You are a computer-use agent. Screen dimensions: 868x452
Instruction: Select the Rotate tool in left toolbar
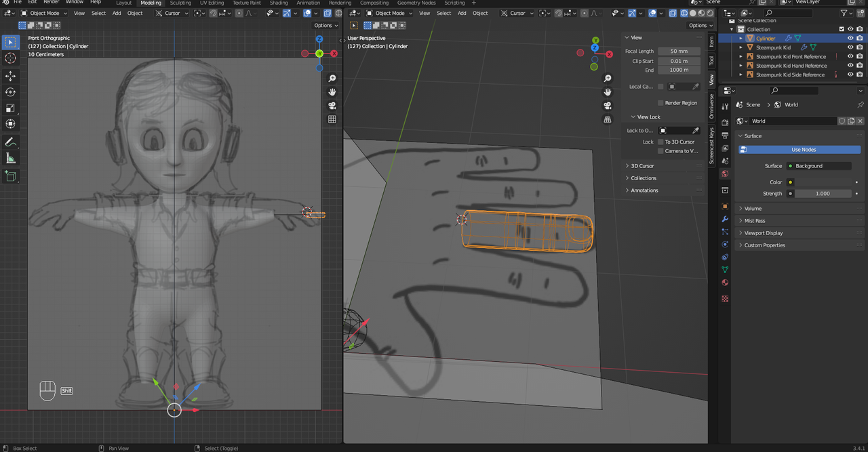[x=10, y=92]
